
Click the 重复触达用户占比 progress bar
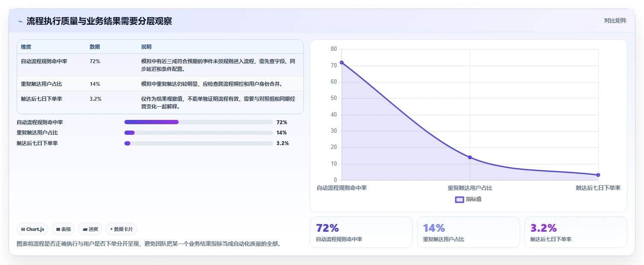[198, 133]
